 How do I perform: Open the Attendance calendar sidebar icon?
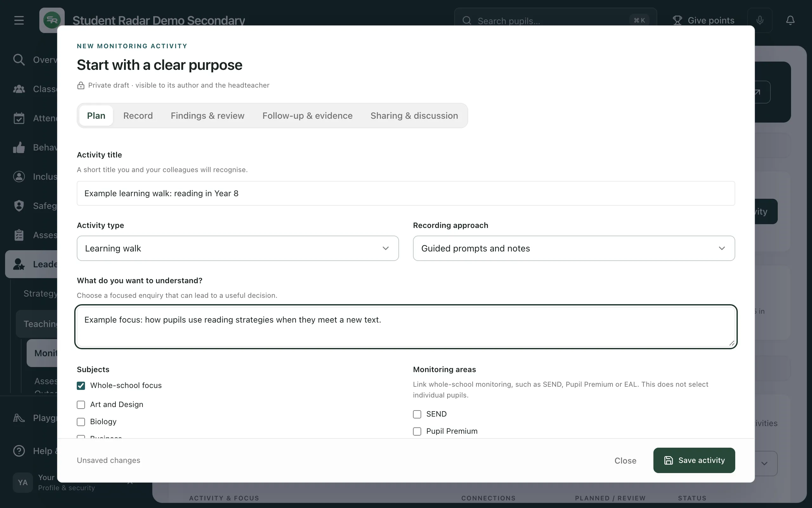point(19,118)
